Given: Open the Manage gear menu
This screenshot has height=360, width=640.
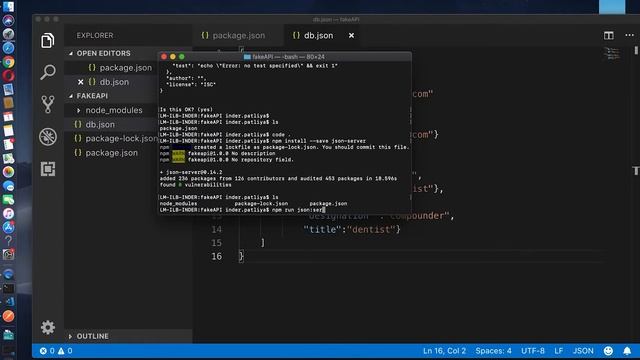Looking at the screenshot, I should coord(48,327).
